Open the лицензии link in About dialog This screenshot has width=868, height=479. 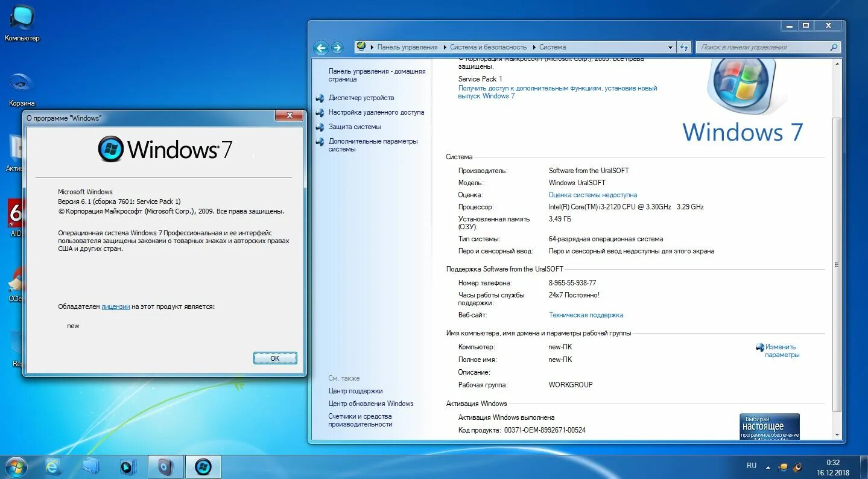[x=116, y=306]
